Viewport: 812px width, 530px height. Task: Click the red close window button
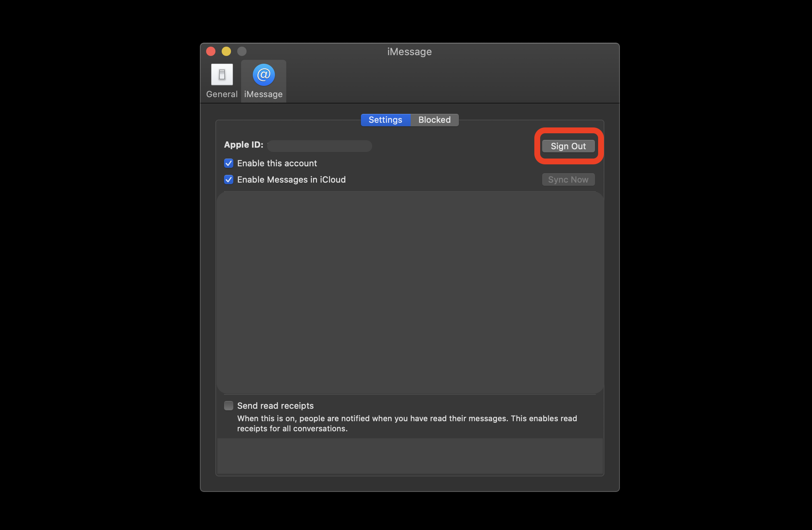(x=211, y=51)
